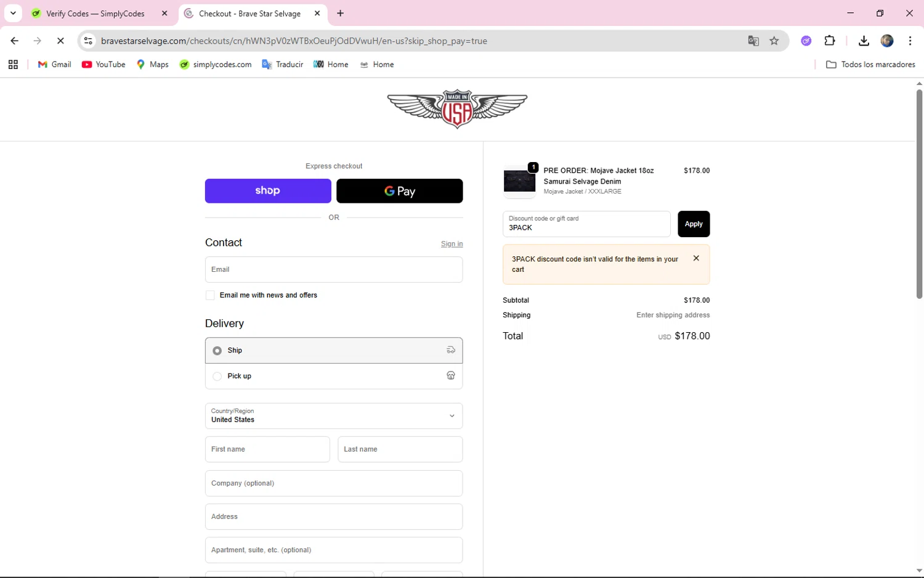Switch to Checkout - Brave Star Selvage tab
Screen dimensions: 924x578
pyautogui.click(x=249, y=14)
